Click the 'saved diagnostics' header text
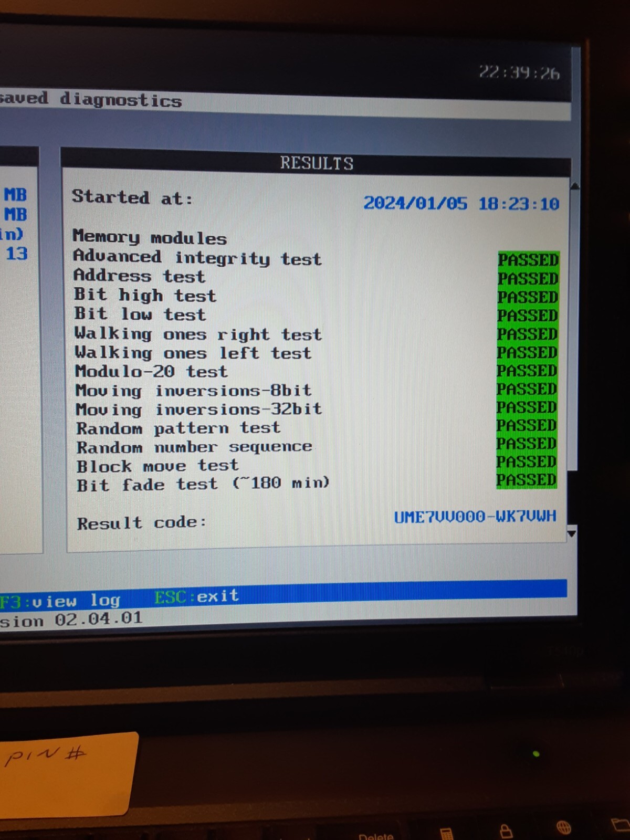The width and height of the screenshot is (630, 840). (90, 99)
